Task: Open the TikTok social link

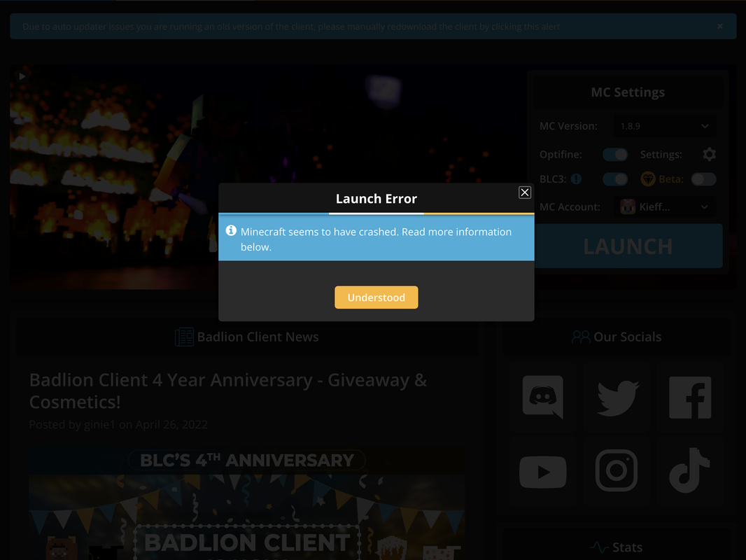Action: pos(690,471)
